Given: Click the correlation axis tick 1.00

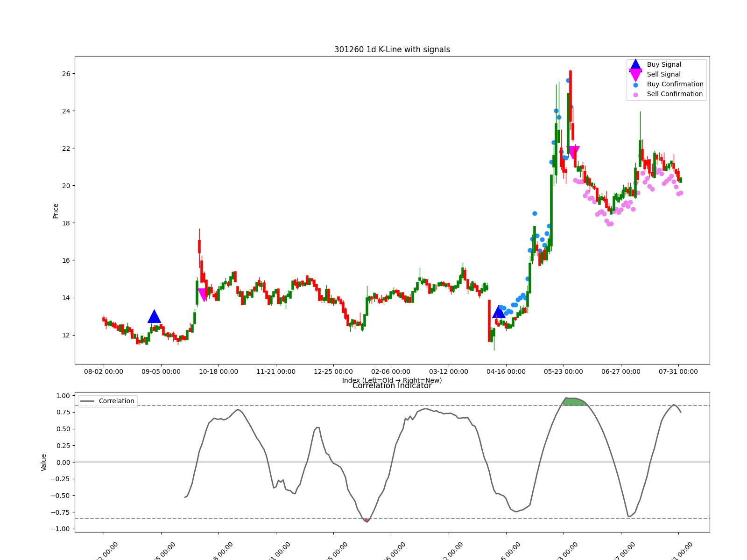Looking at the screenshot, I should click(x=63, y=396).
